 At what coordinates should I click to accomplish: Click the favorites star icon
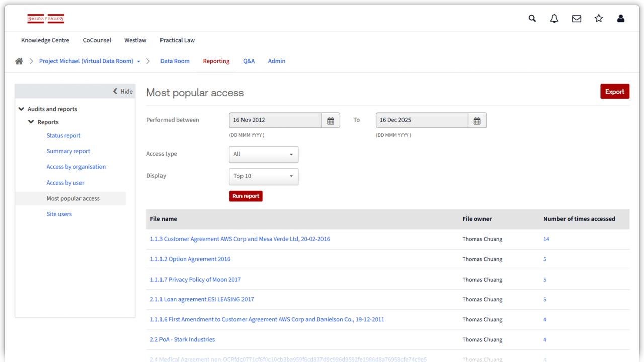click(599, 19)
